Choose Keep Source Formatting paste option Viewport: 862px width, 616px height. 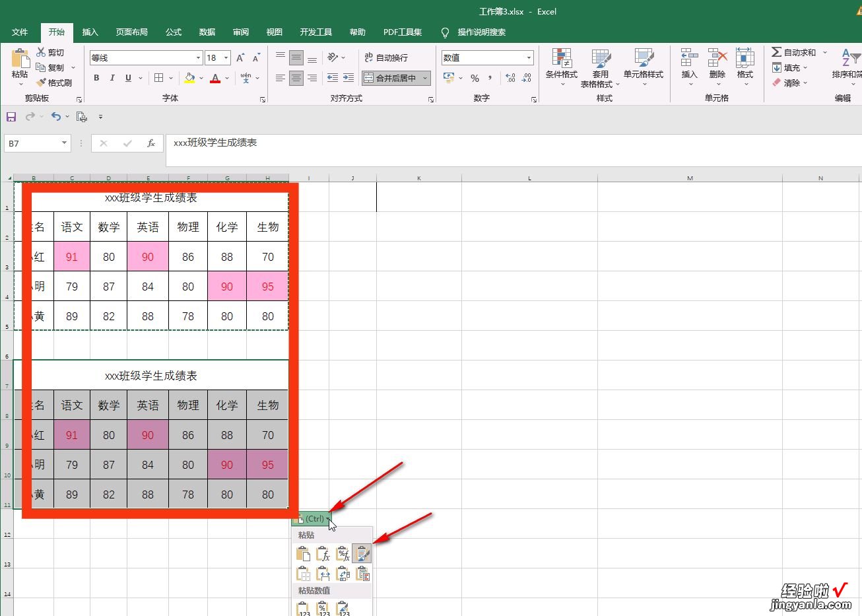pyautogui.click(x=362, y=553)
